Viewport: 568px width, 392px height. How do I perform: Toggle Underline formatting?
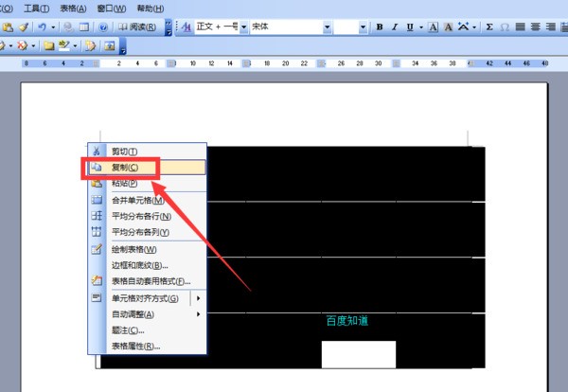pos(410,27)
